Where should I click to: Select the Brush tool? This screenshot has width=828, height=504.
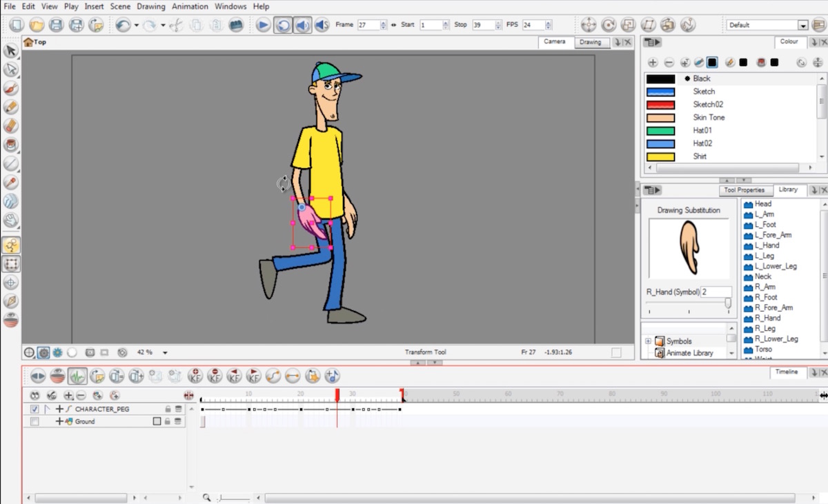coord(10,88)
